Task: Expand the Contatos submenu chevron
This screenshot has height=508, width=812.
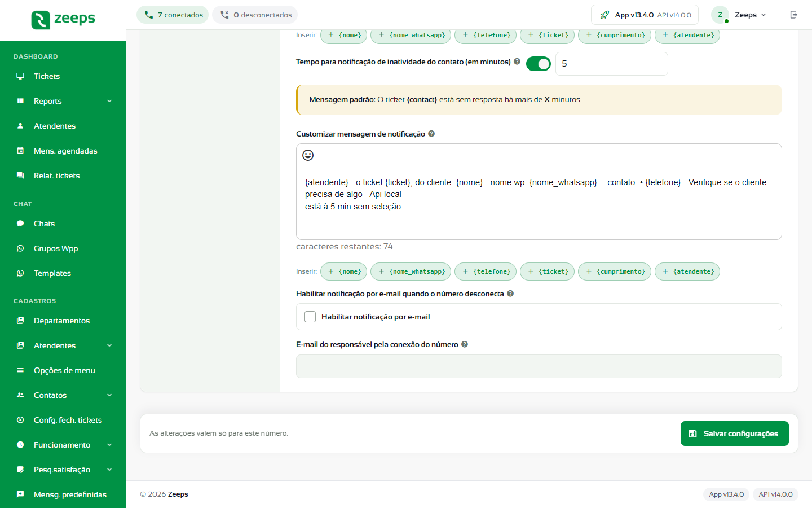Action: [109, 395]
